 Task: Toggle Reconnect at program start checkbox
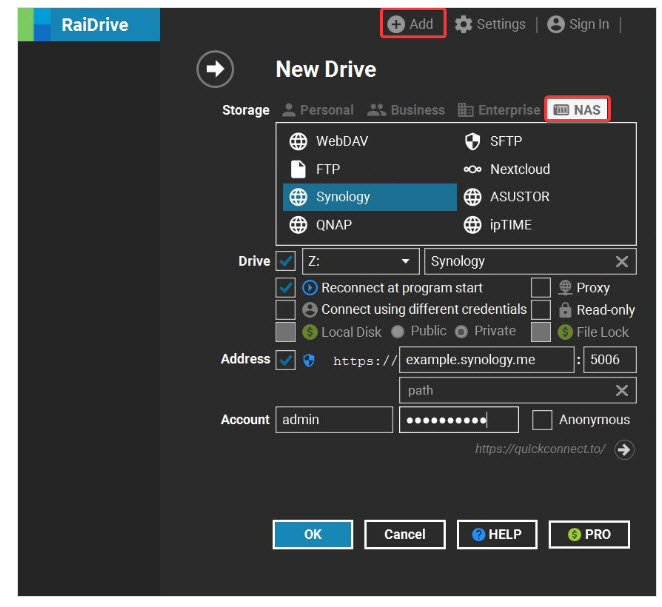[286, 288]
